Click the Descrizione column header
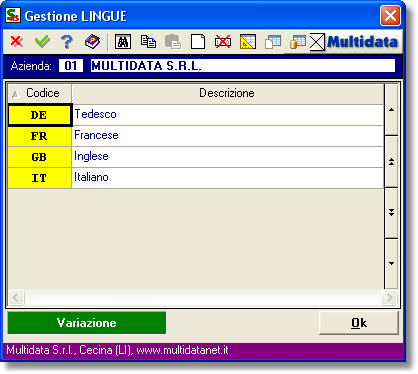 coord(227,93)
